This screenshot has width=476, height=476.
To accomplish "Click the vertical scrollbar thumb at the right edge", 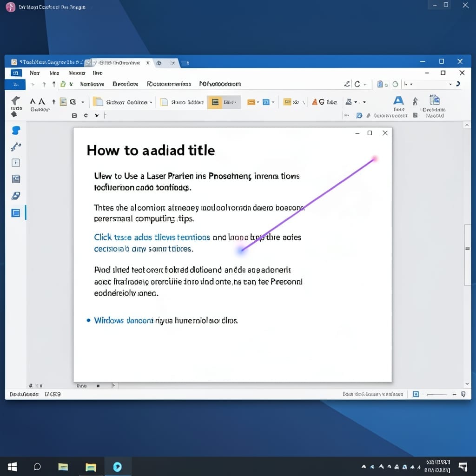I will pos(468,254).
